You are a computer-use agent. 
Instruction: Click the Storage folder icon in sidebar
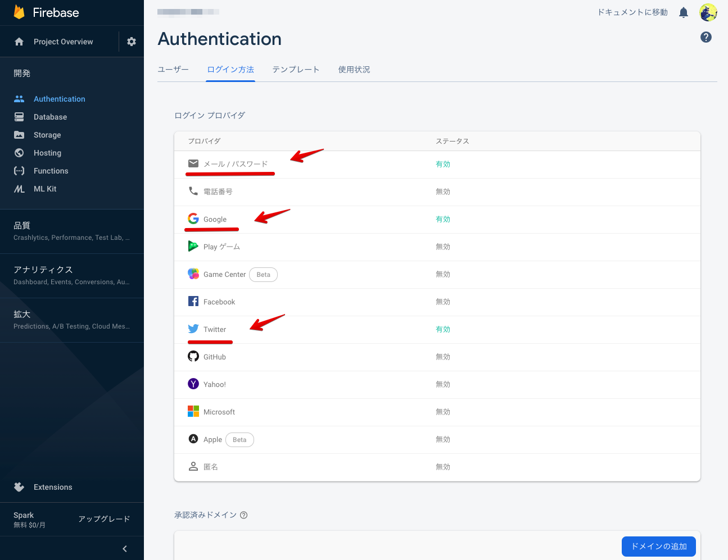(x=19, y=135)
